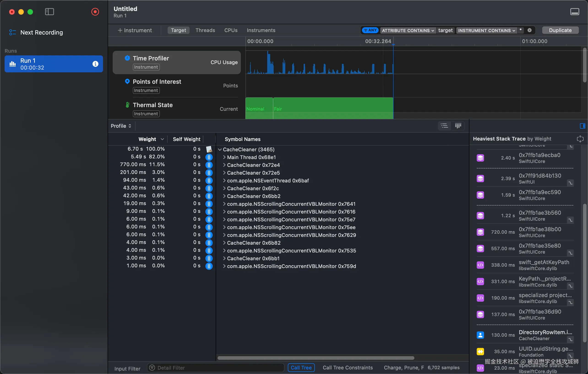588x374 pixels.
Task: Select the Target tab
Action: point(178,30)
